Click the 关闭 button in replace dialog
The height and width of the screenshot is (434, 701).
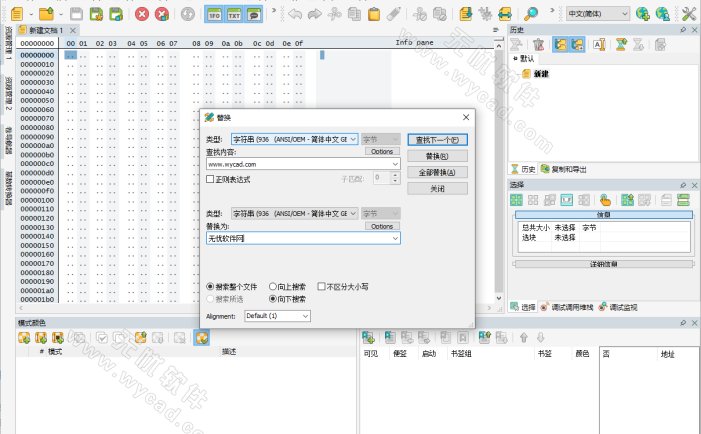[x=437, y=189]
